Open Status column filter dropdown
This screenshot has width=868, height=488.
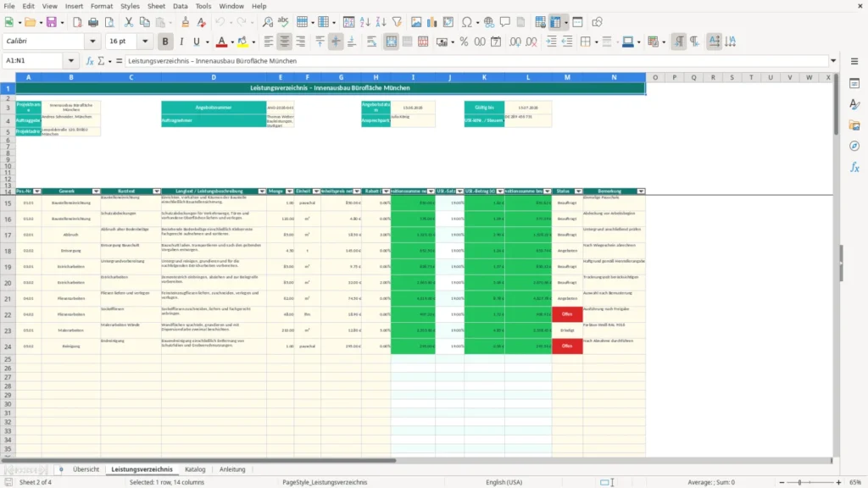[578, 191]
